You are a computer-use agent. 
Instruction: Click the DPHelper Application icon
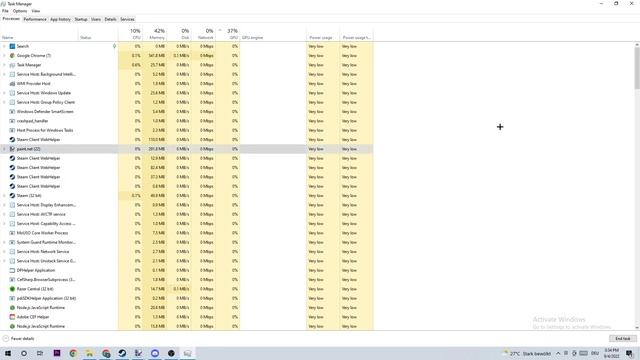point(12,270)
